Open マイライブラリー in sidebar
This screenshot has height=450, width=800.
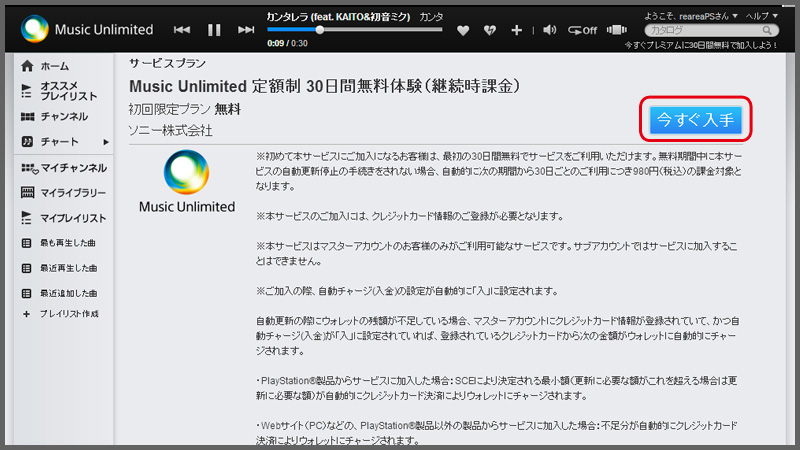coord(63,193)
